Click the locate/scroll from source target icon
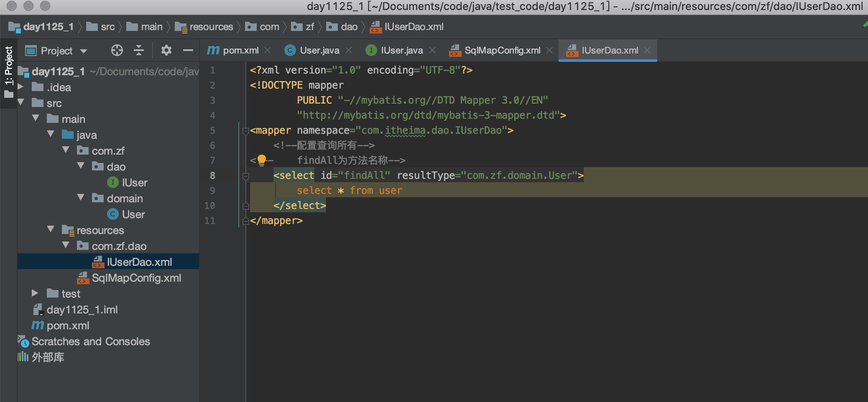The height and width of the screenshot is (402, 868). coord(117,51)
